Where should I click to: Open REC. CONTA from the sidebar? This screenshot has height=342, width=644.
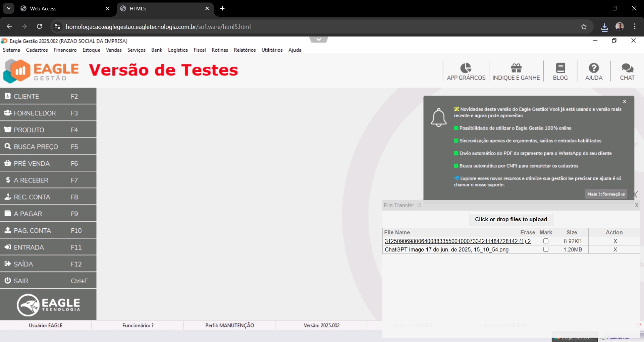(x=48, y=197)
